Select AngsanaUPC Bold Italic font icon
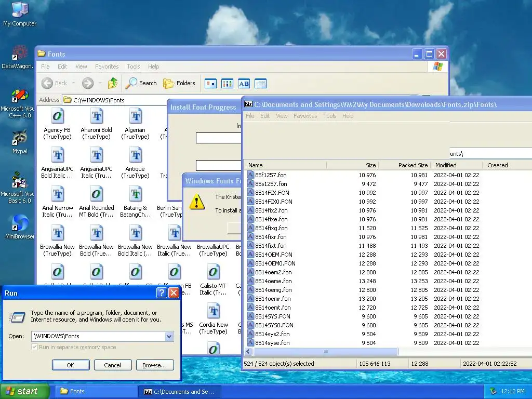The height and width of the screenshot is (399, 532). [57, 163]
